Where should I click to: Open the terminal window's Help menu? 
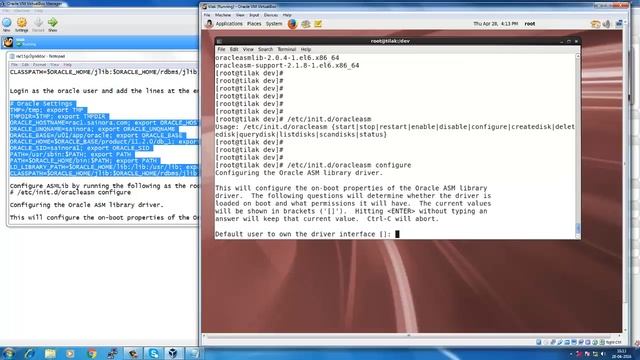point(306,49)
